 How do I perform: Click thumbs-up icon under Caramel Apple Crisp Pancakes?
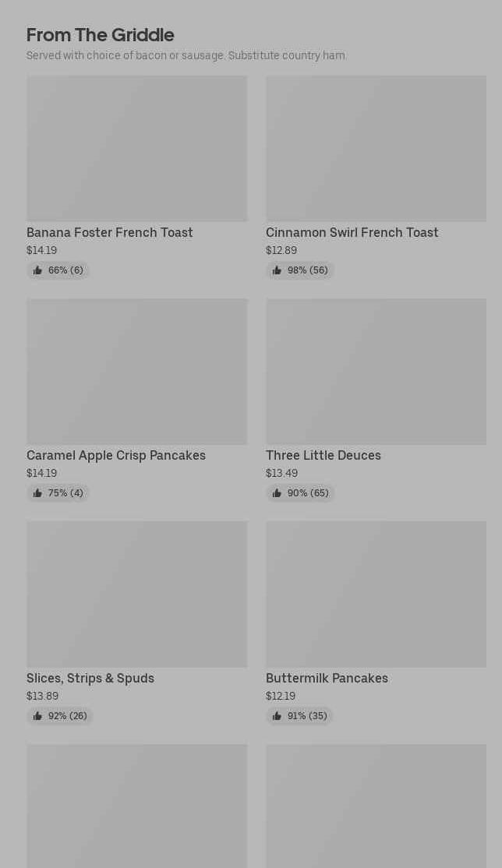(x=37, y=493)
